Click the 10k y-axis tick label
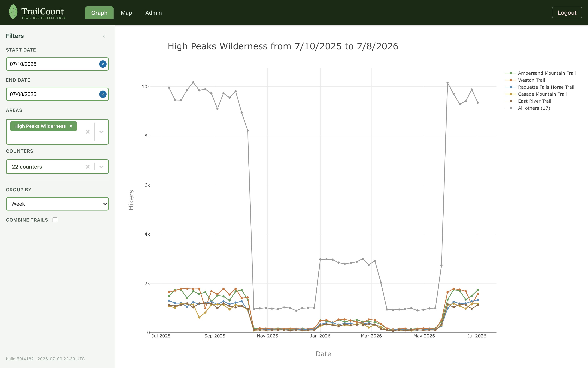The height and width of the screenshot is (368, 588). pyautogui.click(x=146, y=87)
